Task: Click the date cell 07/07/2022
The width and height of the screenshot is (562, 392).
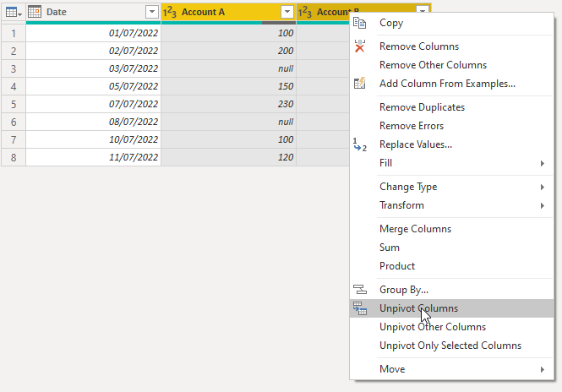Action: coord(93,104)
